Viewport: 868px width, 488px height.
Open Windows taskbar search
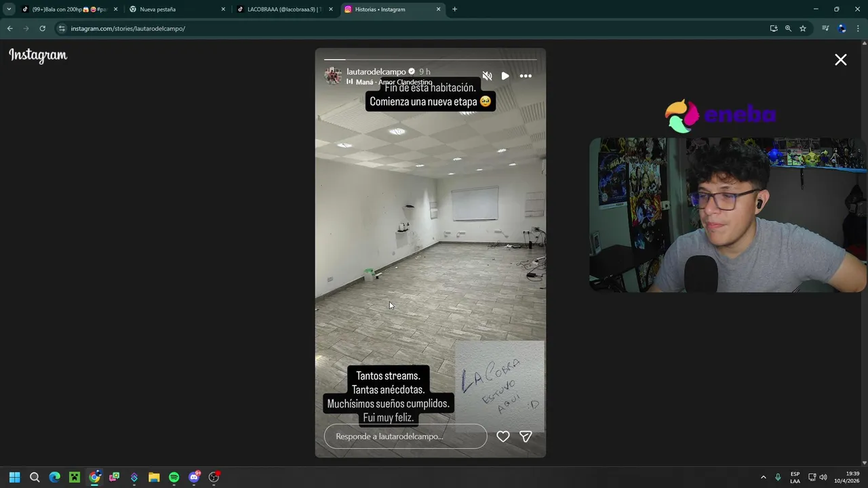35,477
